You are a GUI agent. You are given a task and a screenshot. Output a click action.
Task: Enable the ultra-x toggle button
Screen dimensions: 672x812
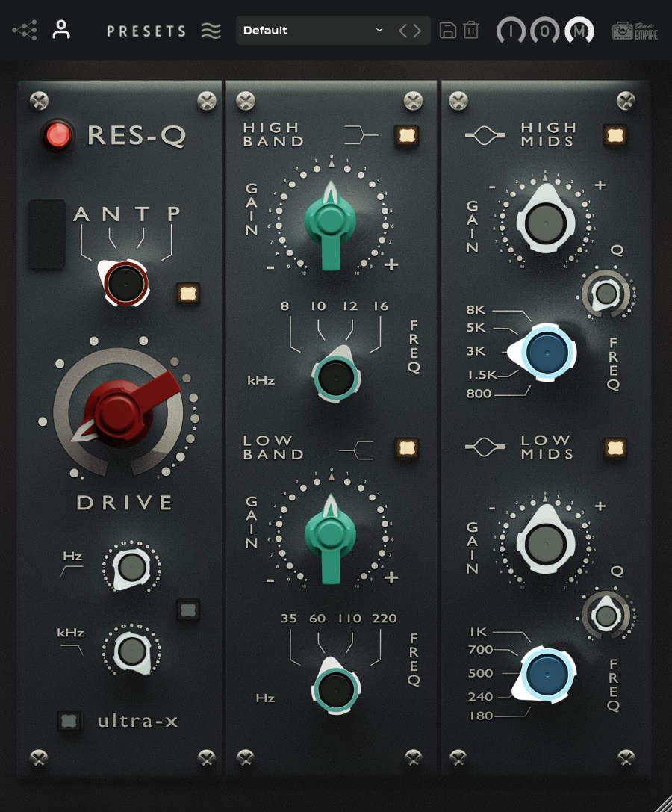[x=69, y=720]
